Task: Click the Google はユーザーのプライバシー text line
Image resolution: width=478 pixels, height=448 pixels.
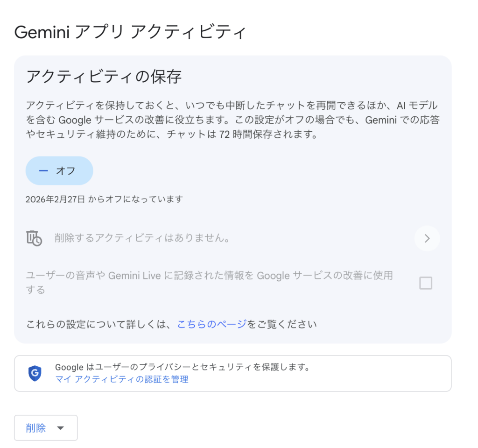Action: pos(182,367)
